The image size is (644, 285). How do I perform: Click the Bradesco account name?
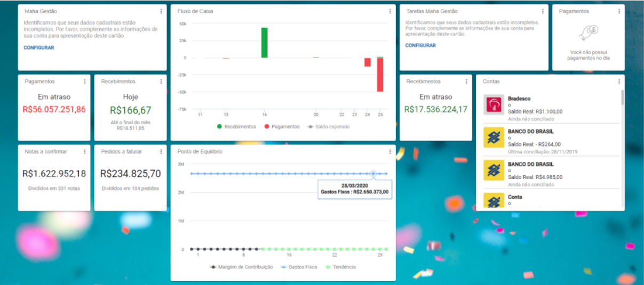[519, 99]
